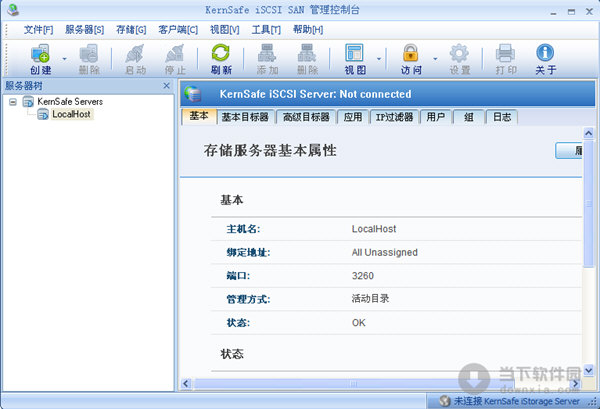Viewport: 600px width, 409px height.
Task: Switch to the IP过滤器 tab
Action: point(395,117)
